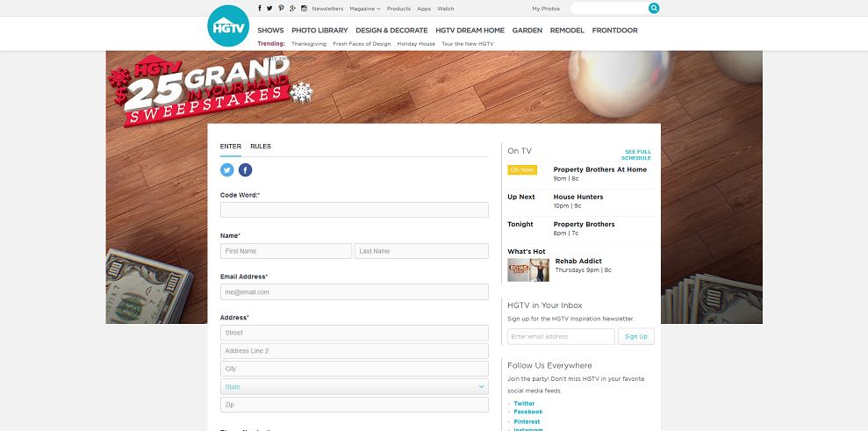Screen dimensions: 868x431
Task: Click the HGTV logo
Action: (228, 26)
